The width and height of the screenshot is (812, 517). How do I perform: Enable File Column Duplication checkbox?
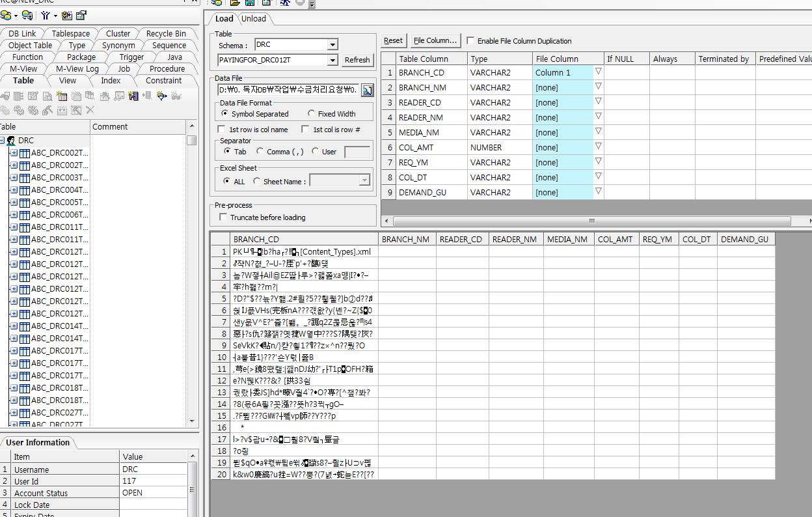pyautogui.click(x=470, y=40)
